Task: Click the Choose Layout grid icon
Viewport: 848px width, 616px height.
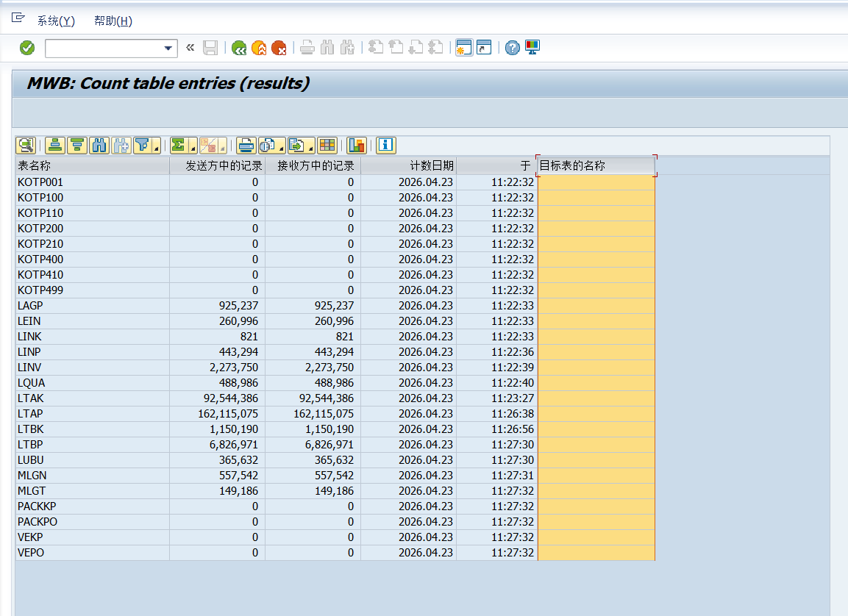Action: coord(327,146)
